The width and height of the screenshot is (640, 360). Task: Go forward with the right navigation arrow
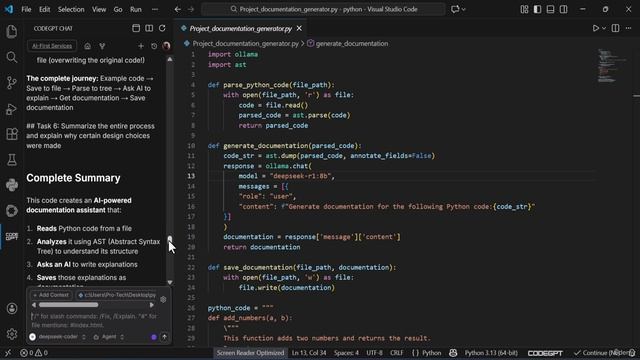tap(191, 9)
